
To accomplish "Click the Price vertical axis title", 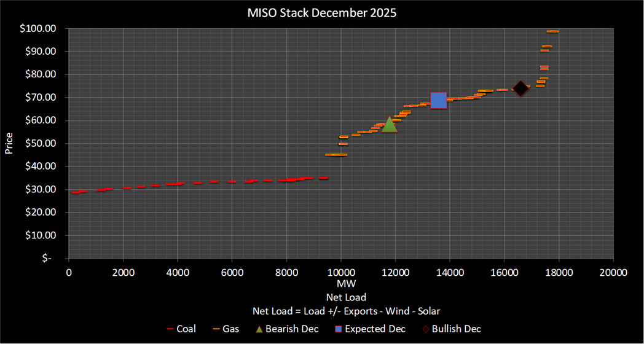I will [x=9, y=143].
